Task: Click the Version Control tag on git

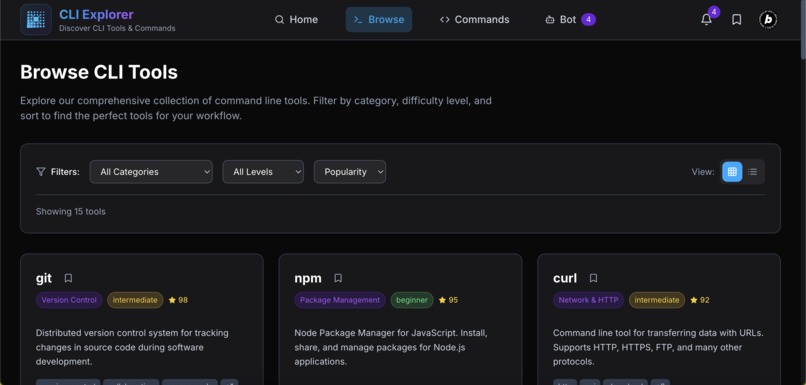Action: point(69,300)
